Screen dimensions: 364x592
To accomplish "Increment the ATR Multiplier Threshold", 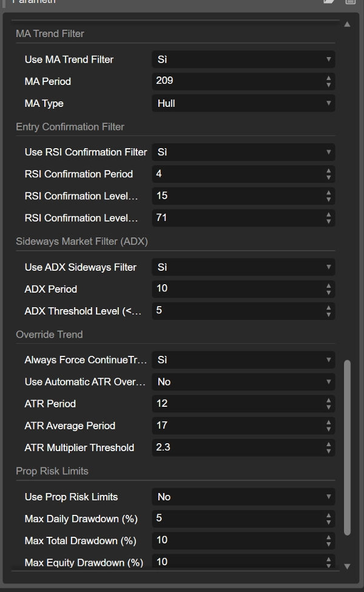I will pos(328,444).
